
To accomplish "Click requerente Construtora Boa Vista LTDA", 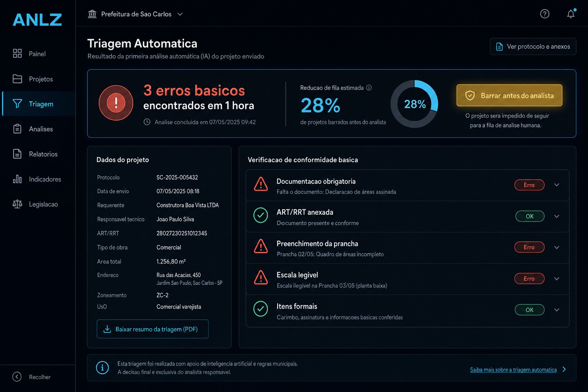I will click(188, 205).
